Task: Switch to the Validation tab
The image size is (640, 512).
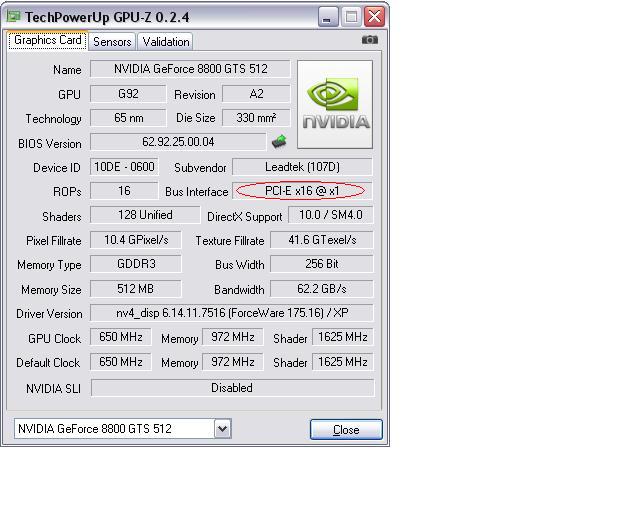Action: [x=165, y=42]
